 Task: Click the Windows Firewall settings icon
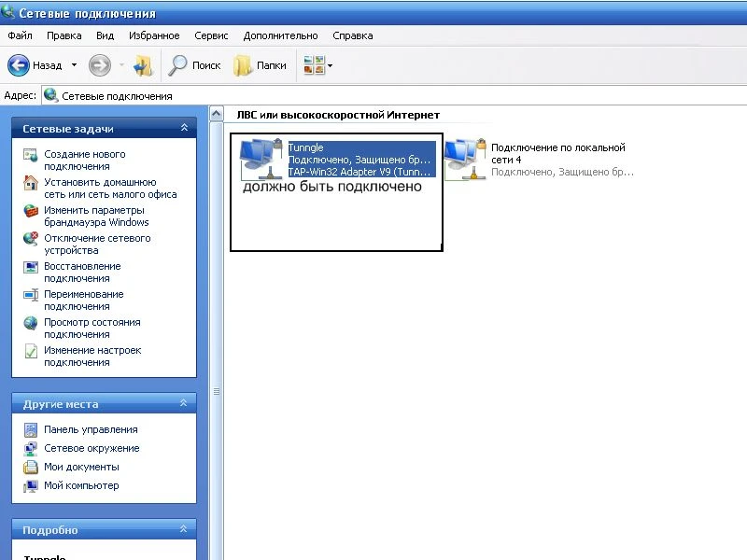[x=31, y=211]
